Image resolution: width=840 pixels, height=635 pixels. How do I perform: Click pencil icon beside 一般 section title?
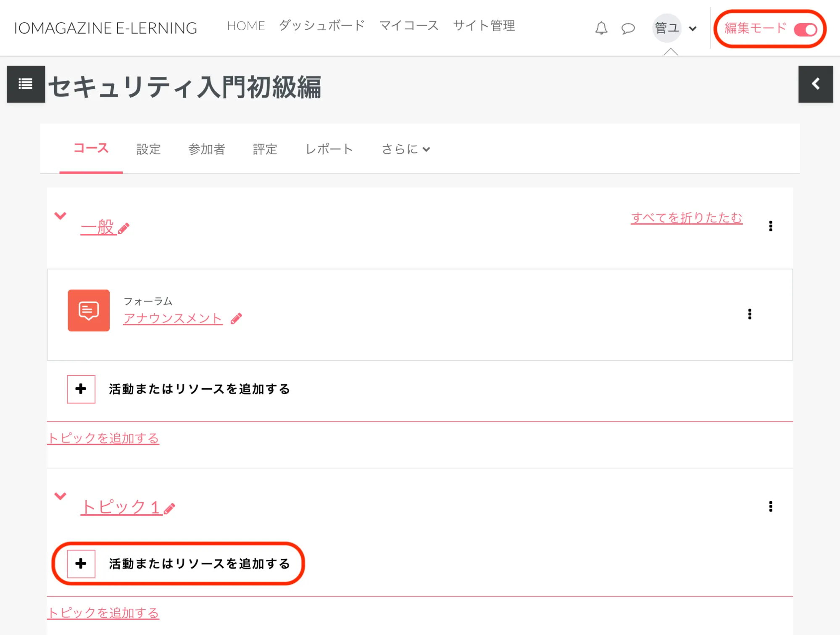click(x=124, y=228)
